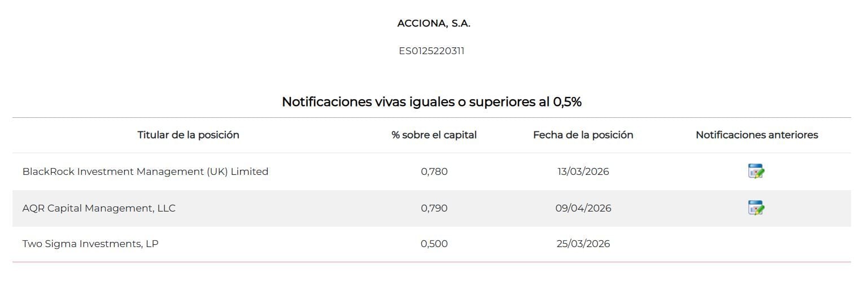Click the 'Fecha de la posición' column header
Viewport: 868px width, 286px height.
(583, 135)
